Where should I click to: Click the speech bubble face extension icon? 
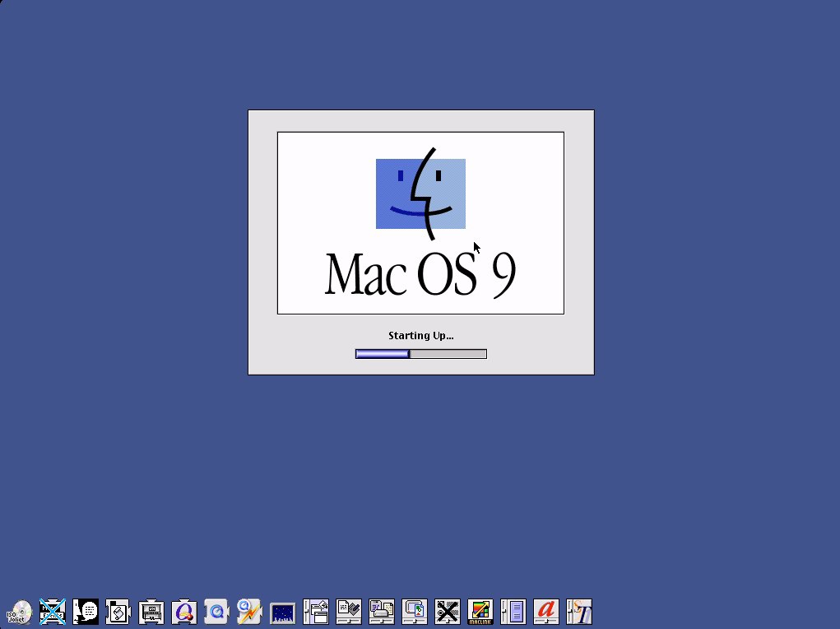point(86,612)
